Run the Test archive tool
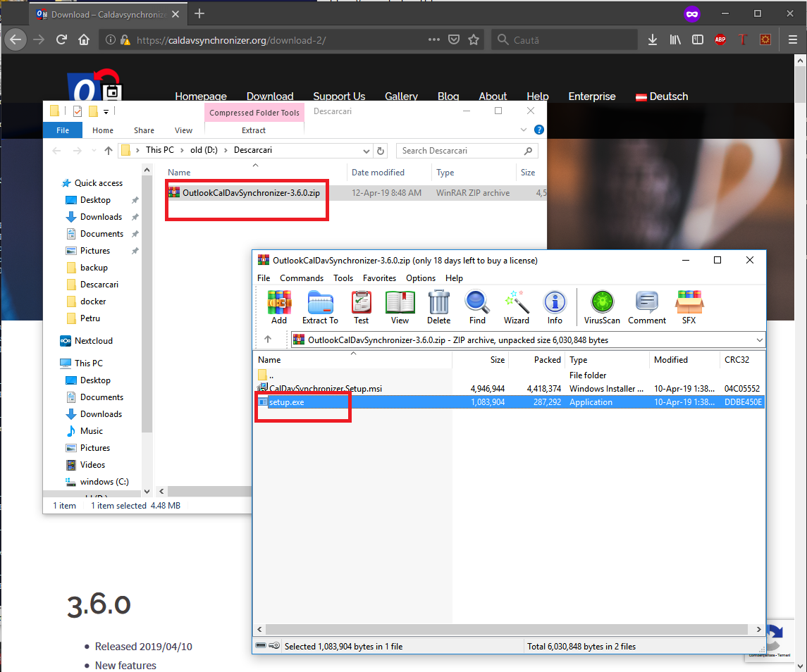Screen dimensions: 807x672 (361, 307)
